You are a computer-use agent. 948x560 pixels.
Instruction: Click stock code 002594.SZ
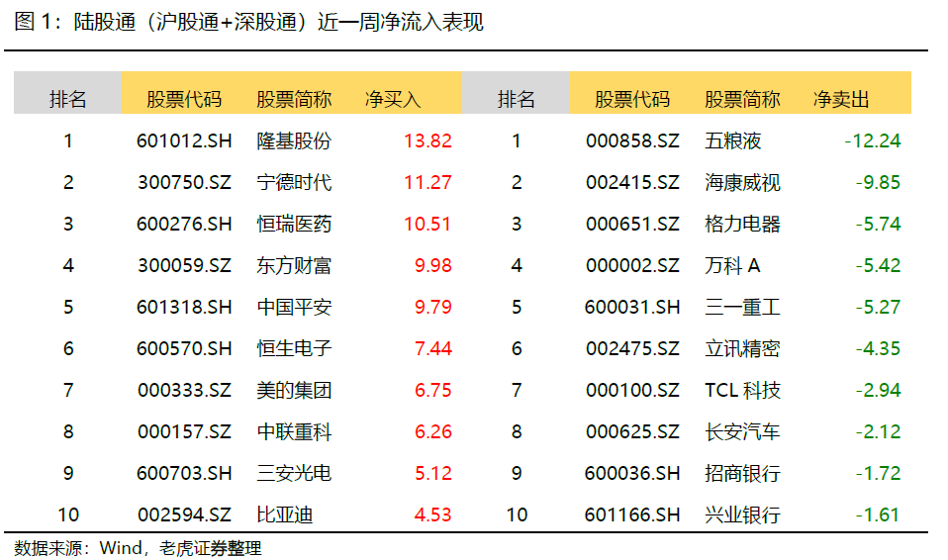pos(184,514)
